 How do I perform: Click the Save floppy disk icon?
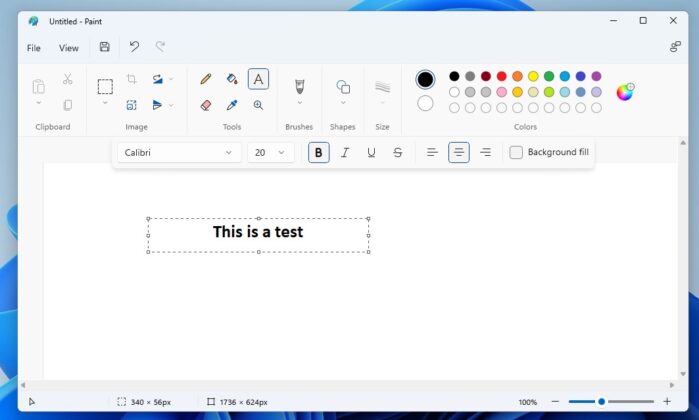(x=105, y=47)
